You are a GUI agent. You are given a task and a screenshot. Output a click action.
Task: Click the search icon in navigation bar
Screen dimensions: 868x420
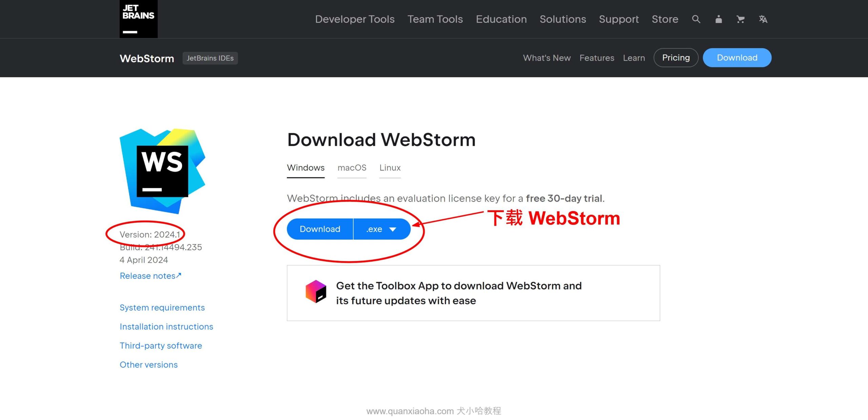(x=695, y=19)
